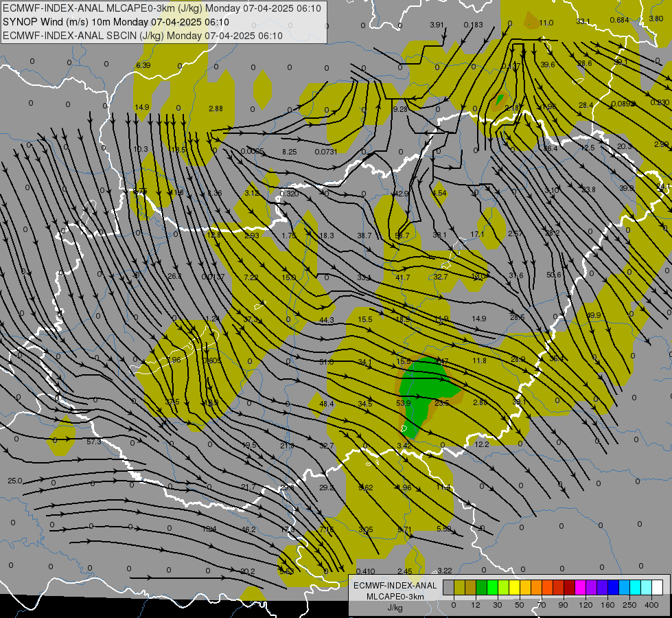Click the legend tick label 250
The image size is (672, 618).
coord(629,605)
